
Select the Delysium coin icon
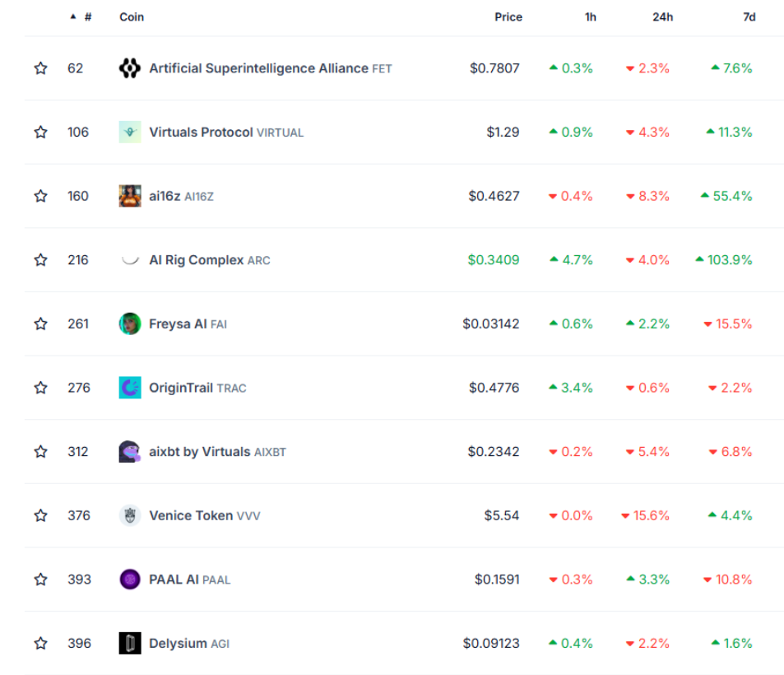[129, 643]
